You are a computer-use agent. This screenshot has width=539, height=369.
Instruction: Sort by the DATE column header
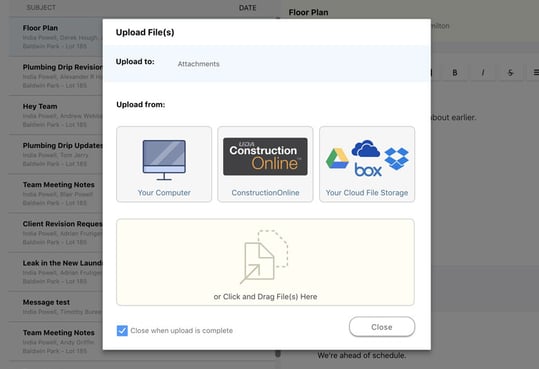[x=248, y=8]
